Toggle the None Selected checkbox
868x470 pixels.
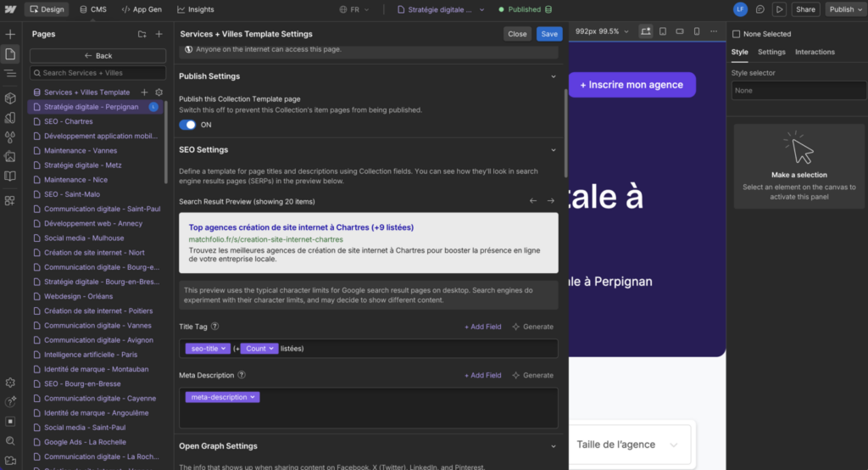point(737,34)
